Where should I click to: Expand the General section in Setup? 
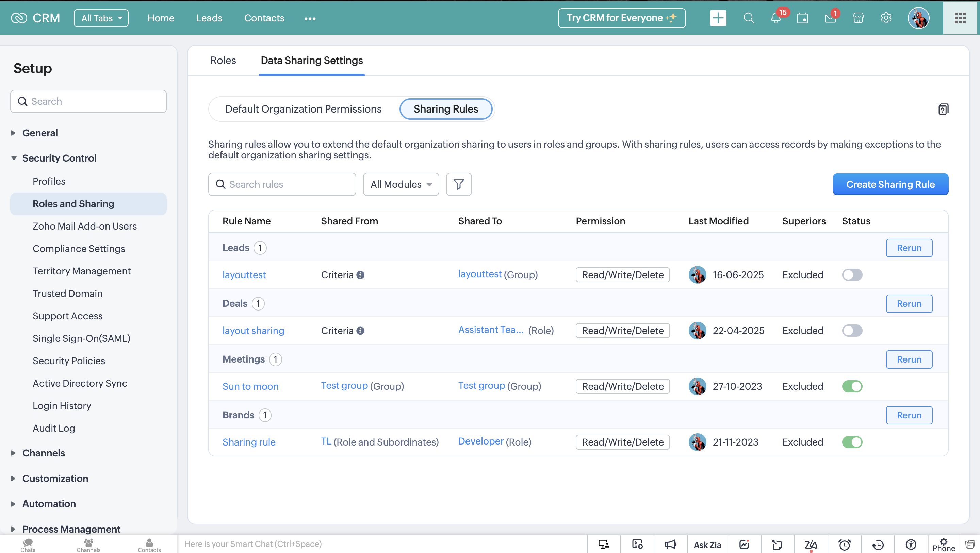pos(39,133)
